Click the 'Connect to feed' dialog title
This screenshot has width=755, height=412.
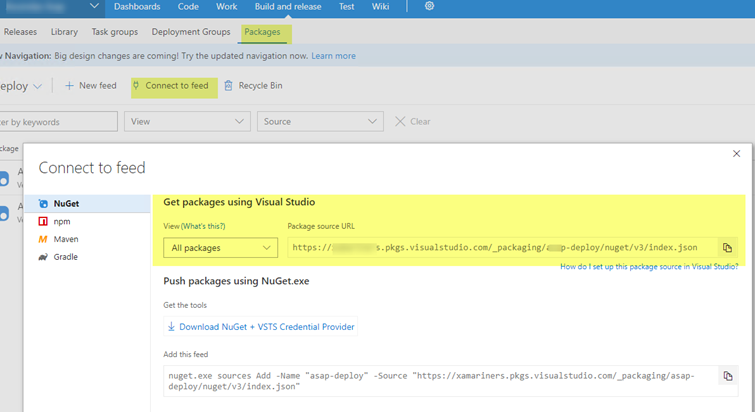coord(91,167)
